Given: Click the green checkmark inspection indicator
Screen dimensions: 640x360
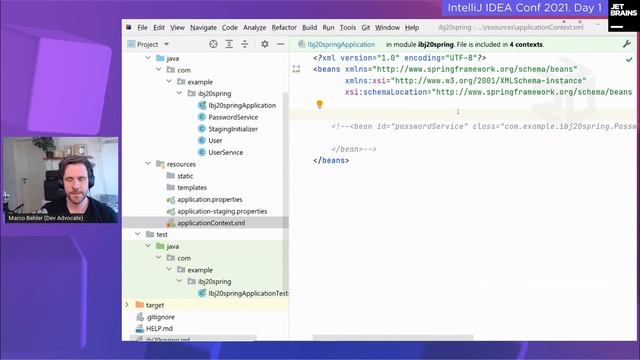Looking at the screenshot, I should 629,60.
